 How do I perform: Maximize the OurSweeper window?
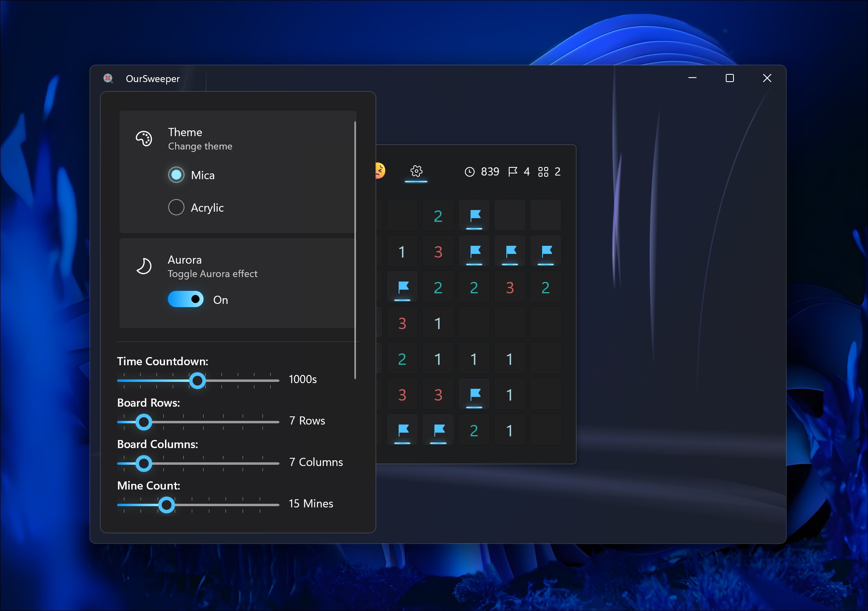[729, 78]
